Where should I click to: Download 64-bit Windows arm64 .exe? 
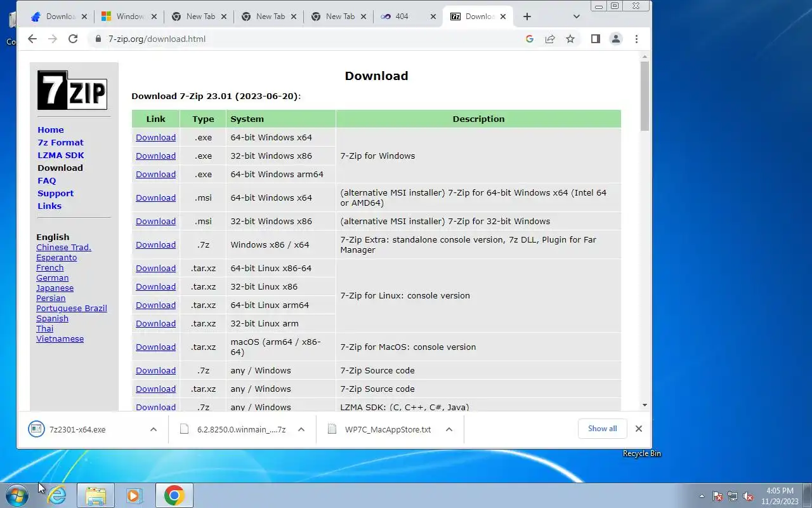(x=155, y=174)
